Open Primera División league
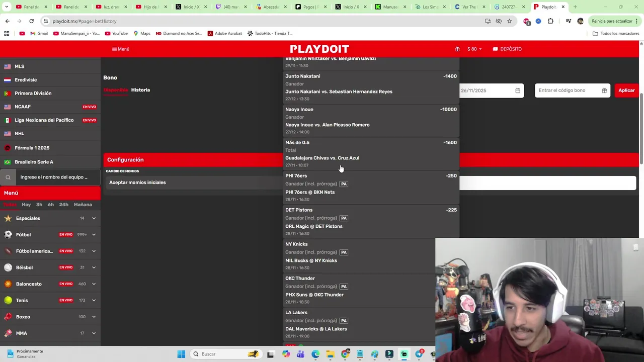The width and height of the screenshot is (644, 362). [x=50, y=94]
